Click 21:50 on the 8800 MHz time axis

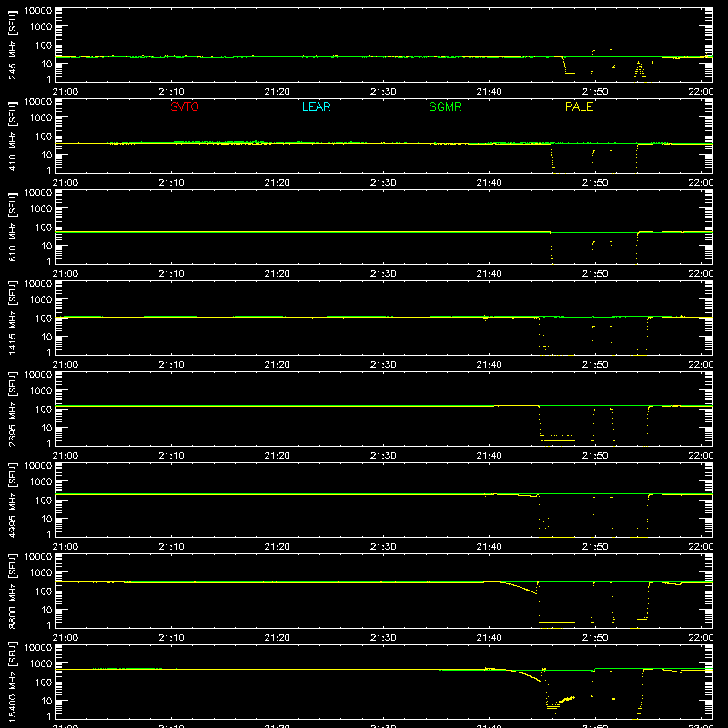(595, 638)
